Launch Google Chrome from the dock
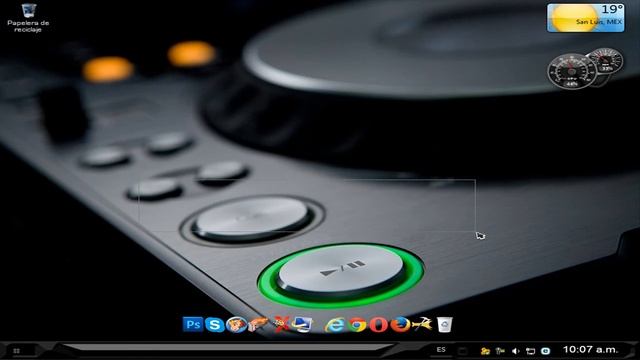This screenshot has width=640, height=360. tap(357, 325)
